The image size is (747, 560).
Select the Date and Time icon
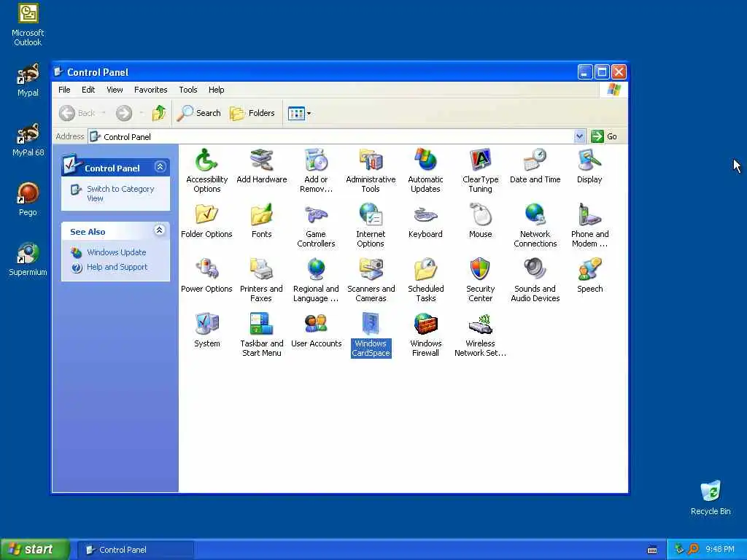coord(535,166)
